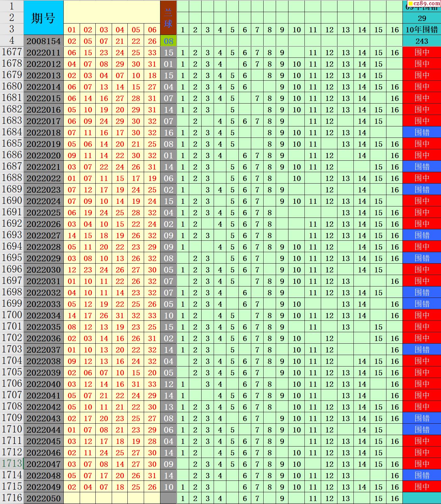441x504 pixels.
Task: Click the 10年围错 header cell
Action: (422, 30)
